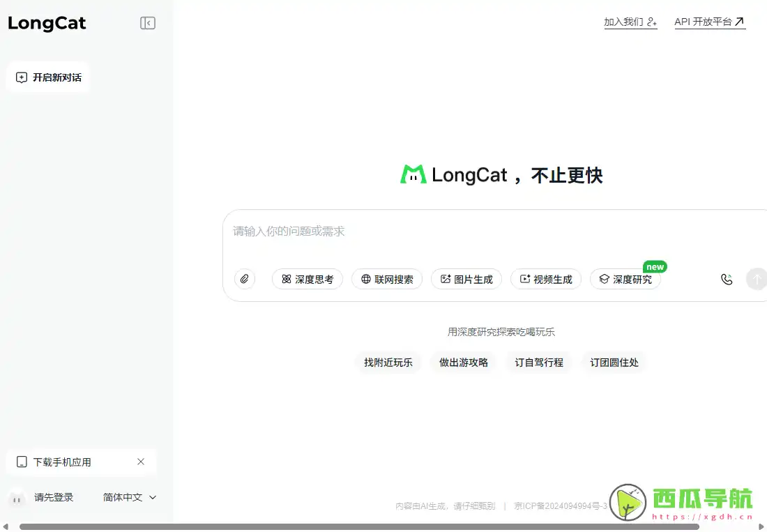Screen dimensions: 767x532
Task: Choose the 找附近玩乐 suggestion
Action: point(388,363)
